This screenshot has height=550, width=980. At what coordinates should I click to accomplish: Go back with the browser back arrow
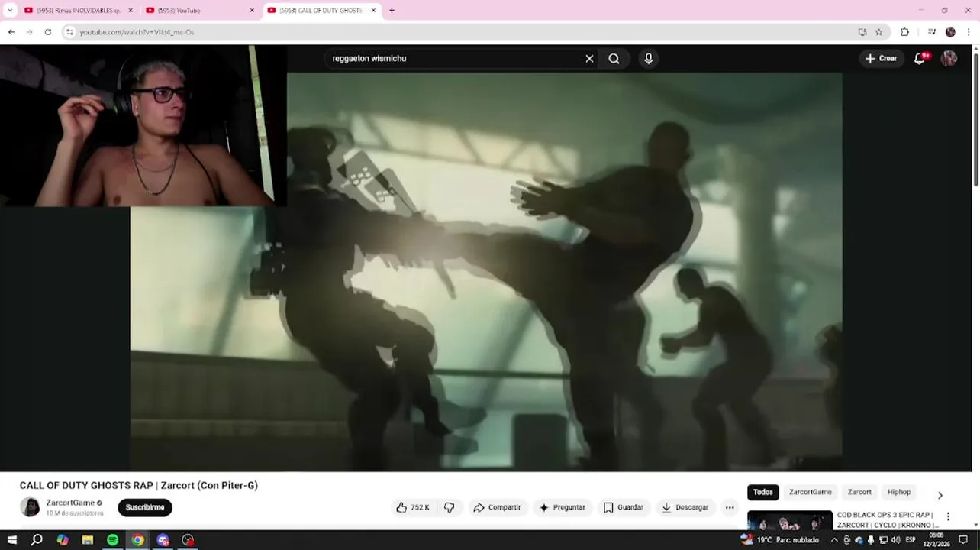point(11,32)
